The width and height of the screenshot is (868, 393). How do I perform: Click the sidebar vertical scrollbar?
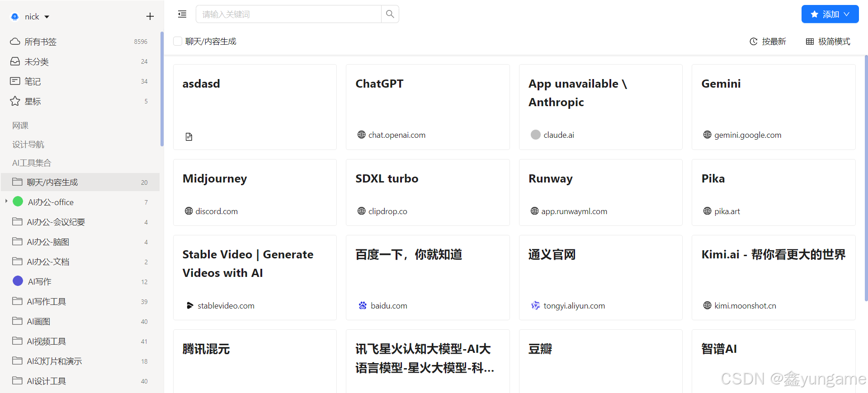[162, 89]
